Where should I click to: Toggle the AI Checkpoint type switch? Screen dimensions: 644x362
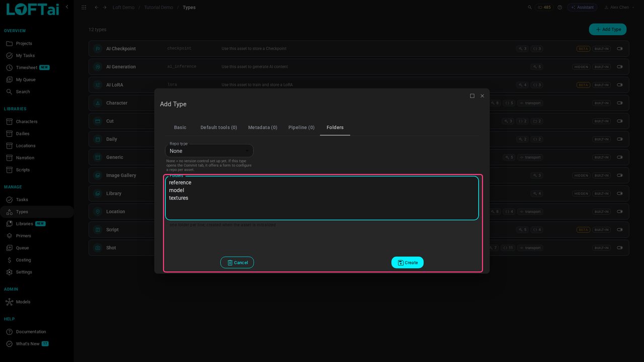pyautogui.click(x=620, y=49)
